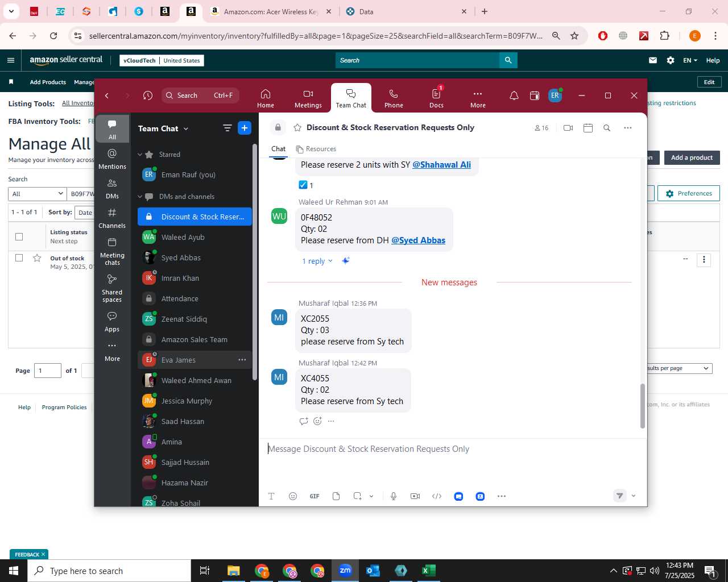This screenshot has width=728, height=582.
Task: Open the Phone tab in Zoom
Action: pos(394,98)
